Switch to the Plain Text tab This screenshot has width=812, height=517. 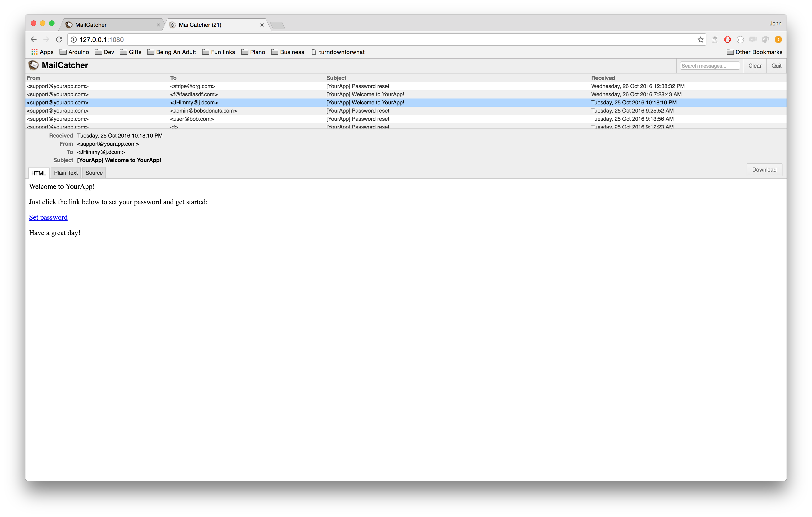pos(66,173)
